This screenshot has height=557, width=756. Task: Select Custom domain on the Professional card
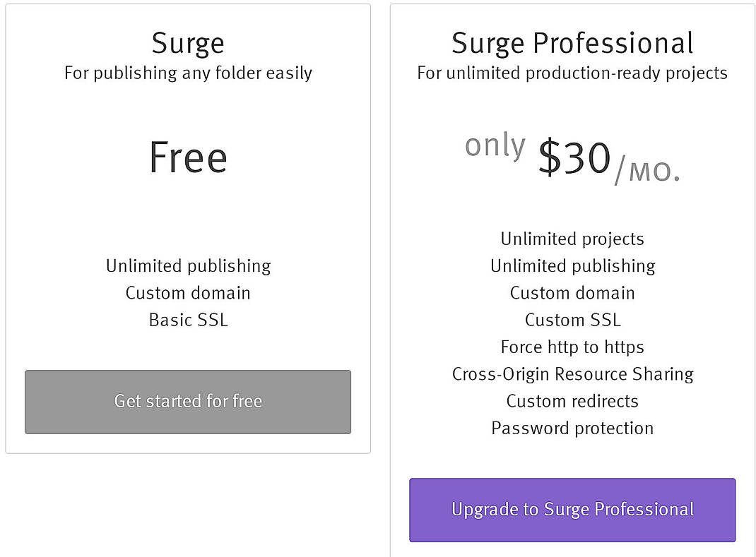pyautogui.click(x=572, y=293)
